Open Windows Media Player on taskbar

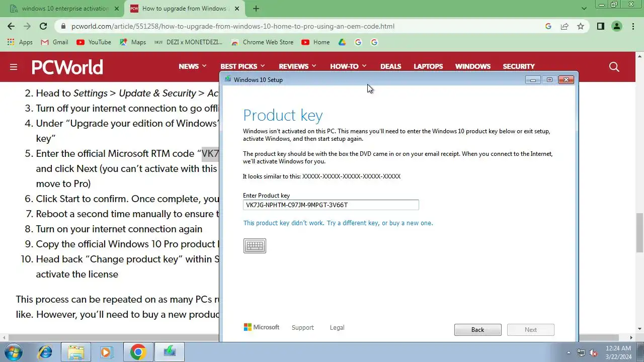coord(106,352)
